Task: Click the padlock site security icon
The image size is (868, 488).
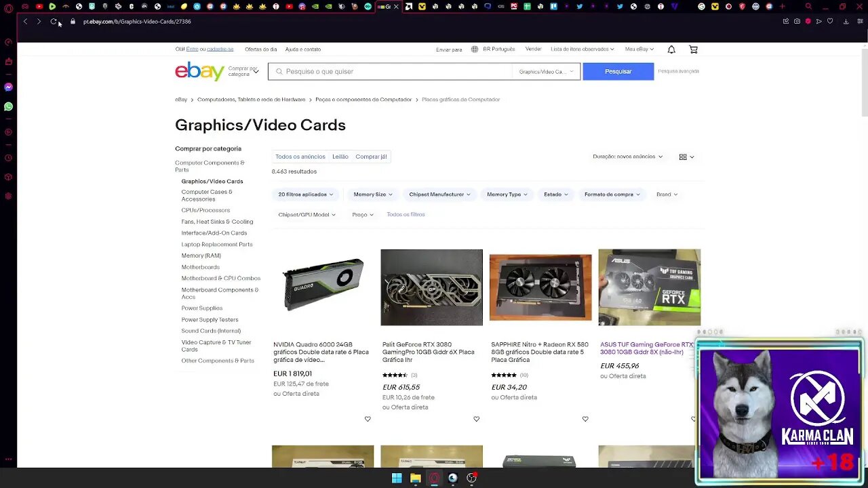Action: point(73,22)
